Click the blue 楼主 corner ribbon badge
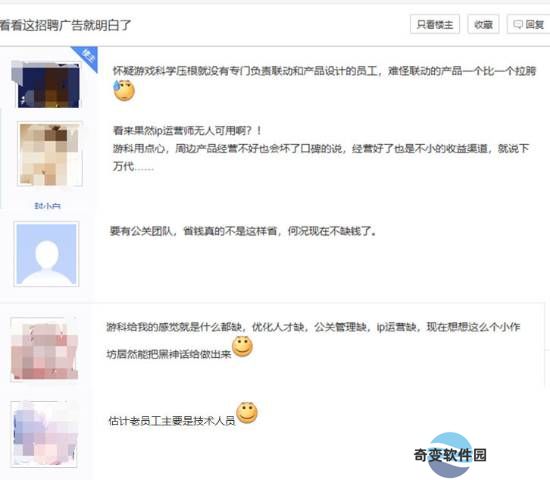Viewport: 550px width, 480px height. click(x=86, y=57)
